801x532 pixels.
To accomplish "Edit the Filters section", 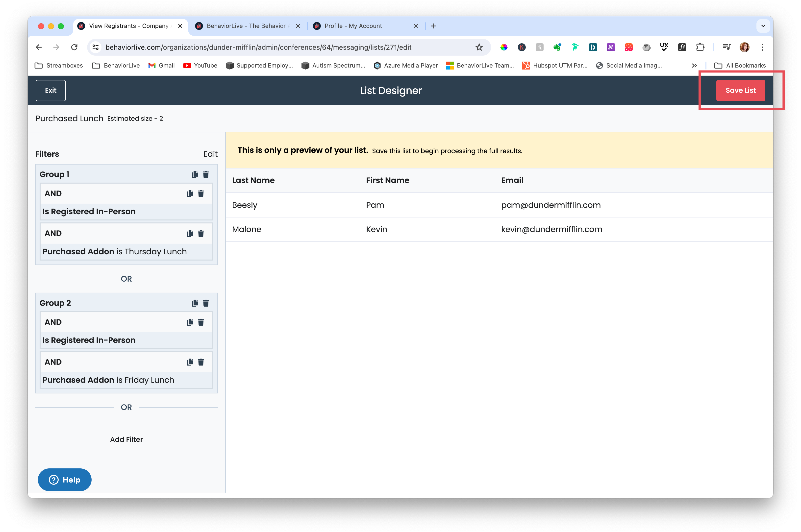I will point(210,154).
